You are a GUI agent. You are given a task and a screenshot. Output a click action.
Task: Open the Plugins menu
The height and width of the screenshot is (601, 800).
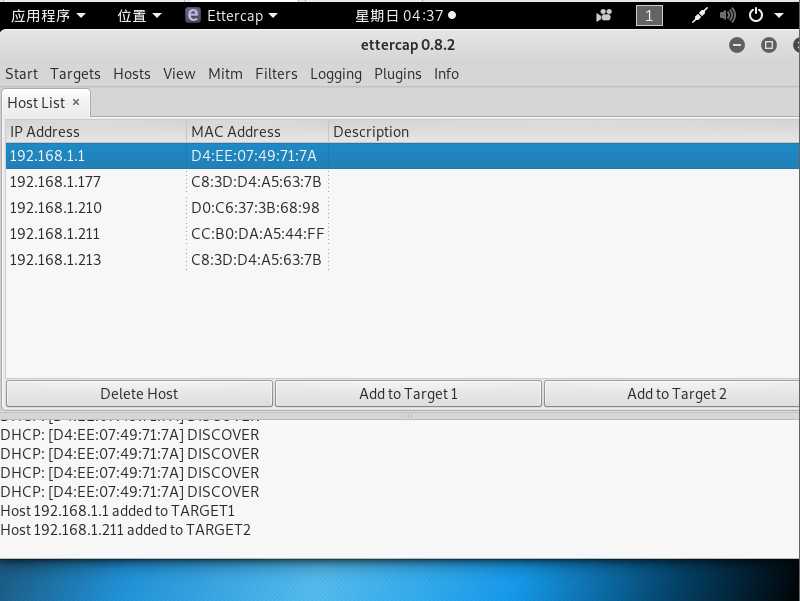point(397,74)
